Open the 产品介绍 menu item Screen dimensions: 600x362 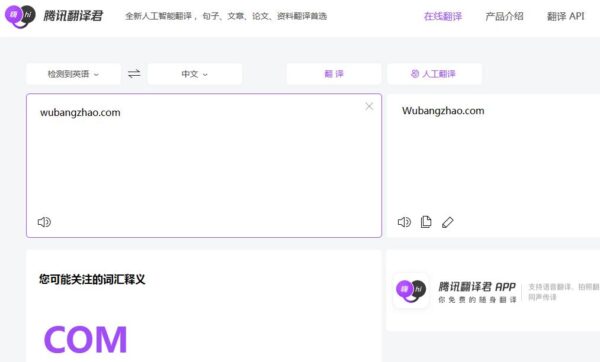pos(504,16)
